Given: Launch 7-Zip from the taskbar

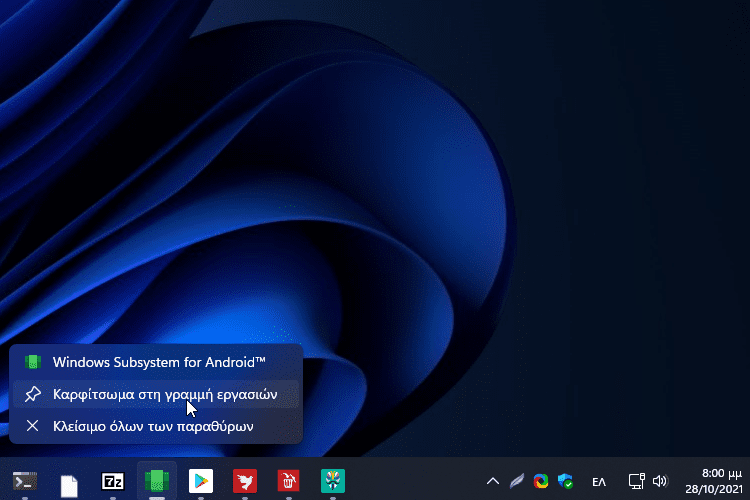Looking at the screenshot, I should [x=113, y=481].
